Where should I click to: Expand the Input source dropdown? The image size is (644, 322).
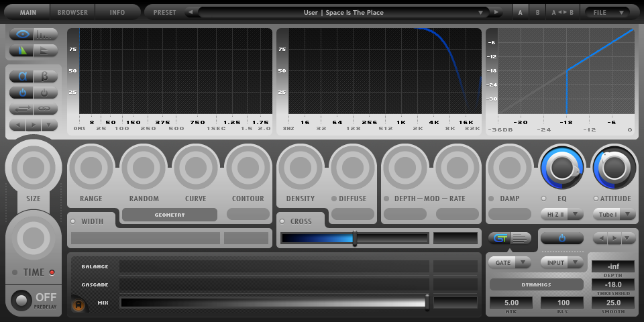561,262
